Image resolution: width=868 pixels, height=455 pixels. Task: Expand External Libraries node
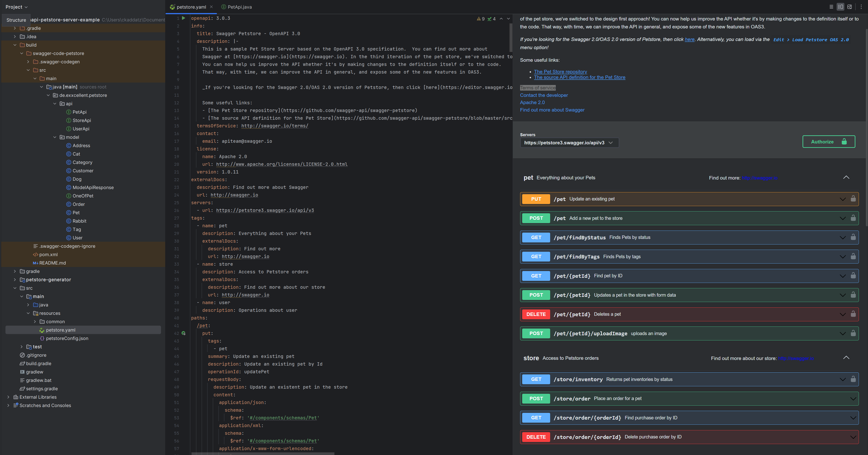coord(8,397)
